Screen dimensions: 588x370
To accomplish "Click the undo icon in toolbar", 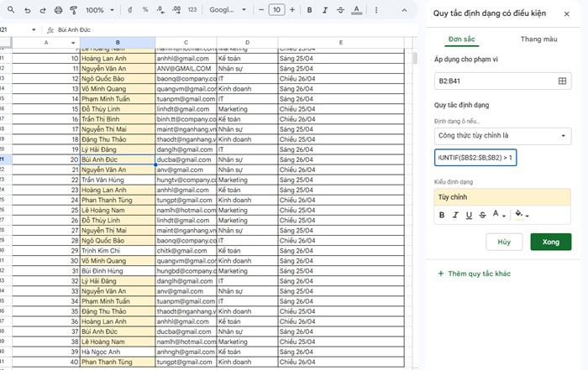I will coord(28,10).
